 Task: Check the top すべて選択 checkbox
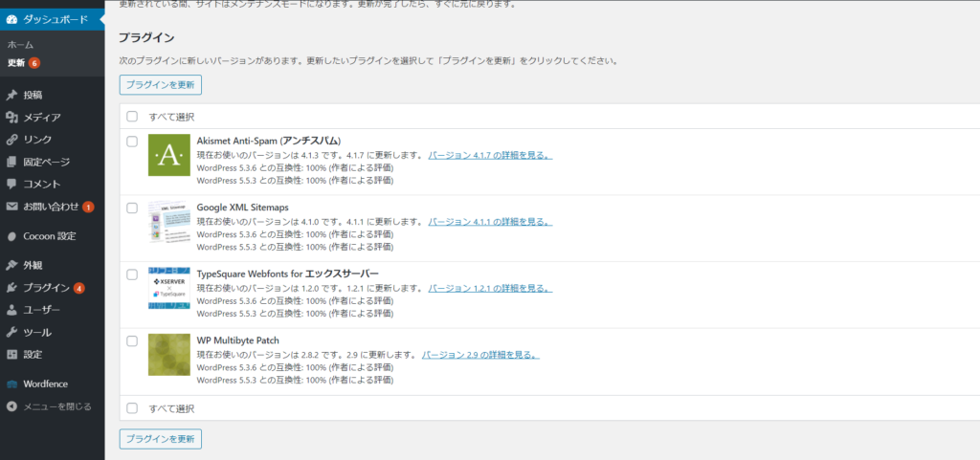132,117
